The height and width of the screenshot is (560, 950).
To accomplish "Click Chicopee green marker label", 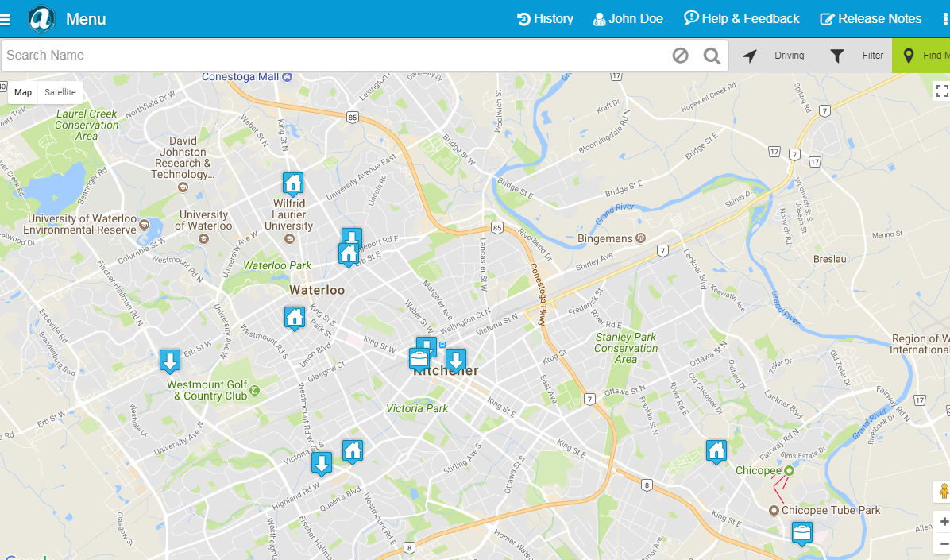I will pos(758,470).
